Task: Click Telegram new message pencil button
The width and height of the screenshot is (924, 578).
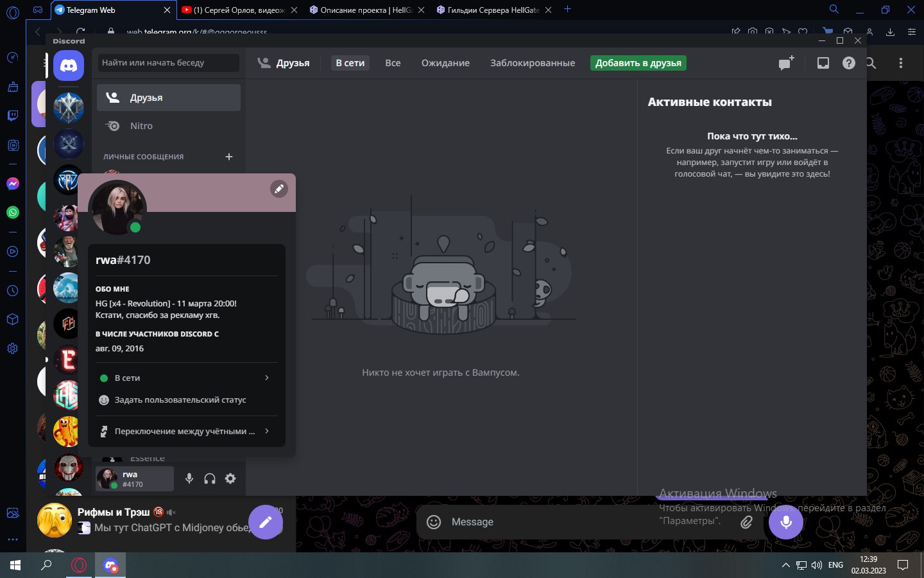Action: click(x=266, y=522)
